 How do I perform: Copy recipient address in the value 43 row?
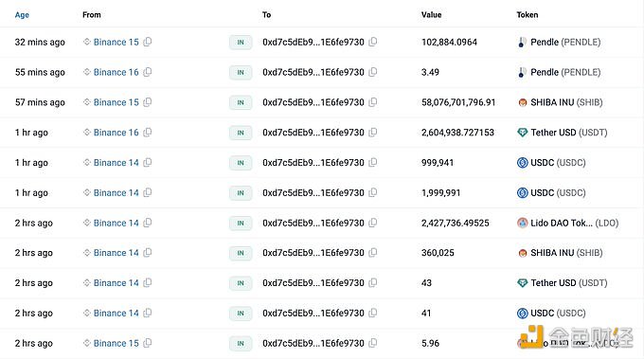tap(373, 282)
